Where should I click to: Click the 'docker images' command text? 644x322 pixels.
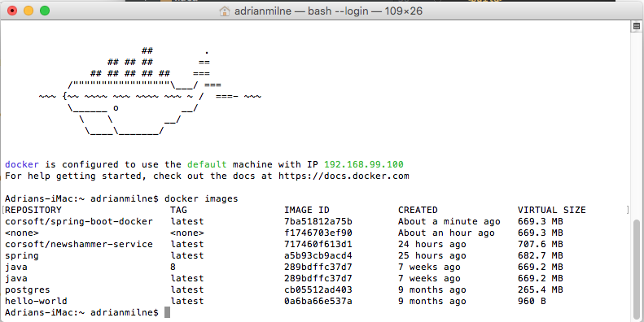[x=201, y=198]
